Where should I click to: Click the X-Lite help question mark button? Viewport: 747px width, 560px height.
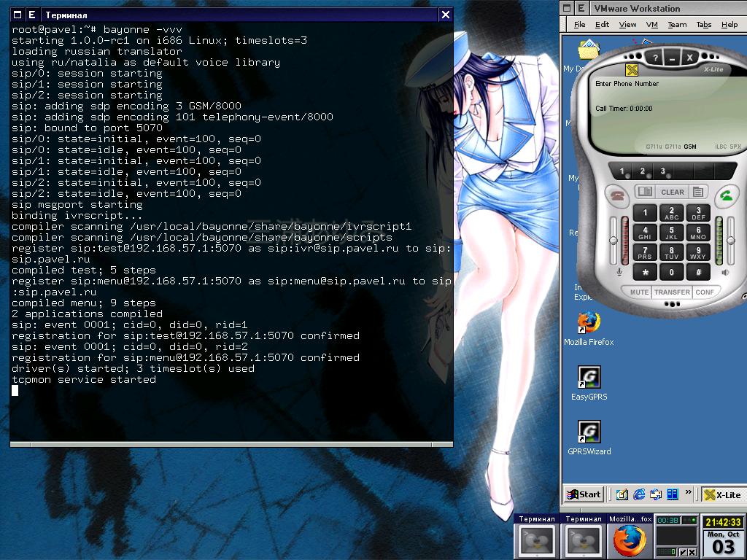pos(655,58)
